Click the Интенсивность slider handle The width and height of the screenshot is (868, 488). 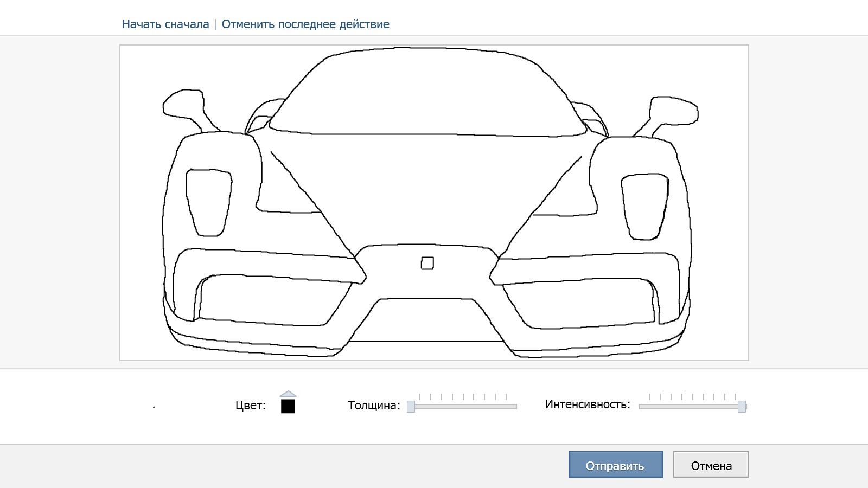(742, 407)
